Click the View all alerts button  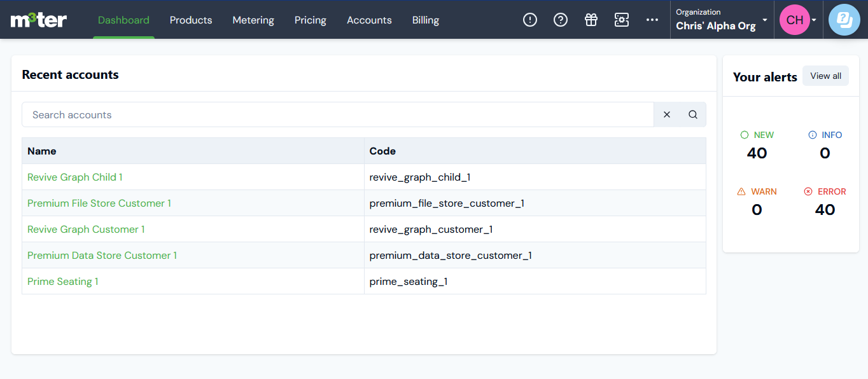tap(825, 76)
